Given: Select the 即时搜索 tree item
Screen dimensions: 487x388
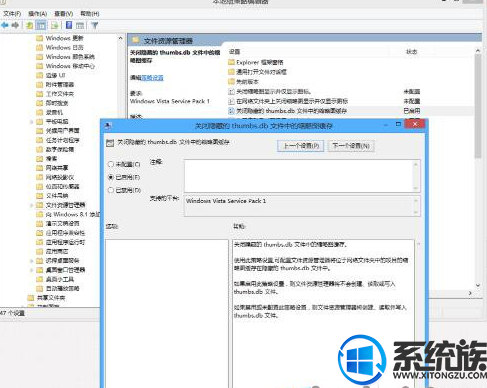Looking at the screenshot, I should pyautogui.click(x=57, y=103).
